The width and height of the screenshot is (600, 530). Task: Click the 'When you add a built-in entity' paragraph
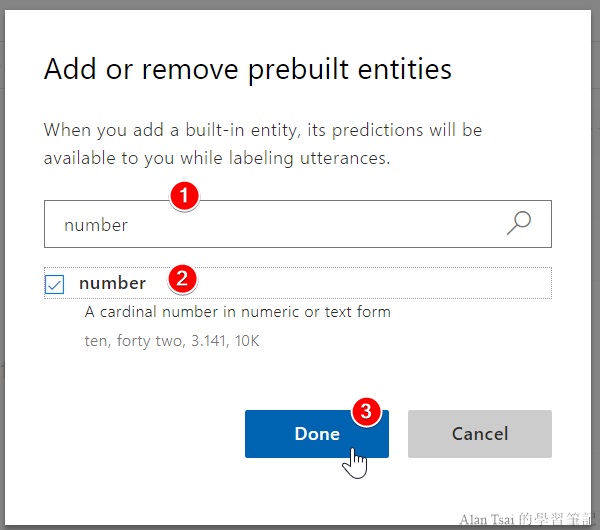262,144
